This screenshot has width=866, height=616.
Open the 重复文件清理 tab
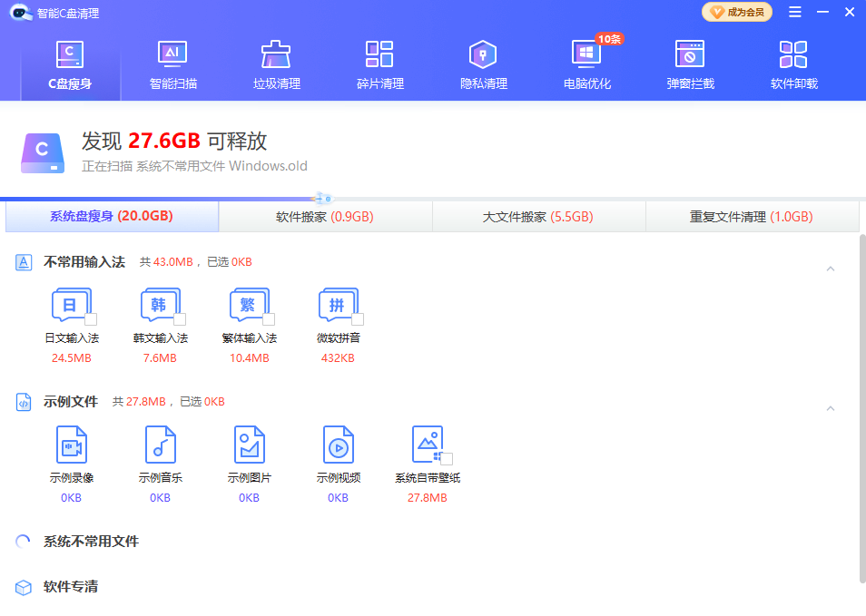(752, 217)
